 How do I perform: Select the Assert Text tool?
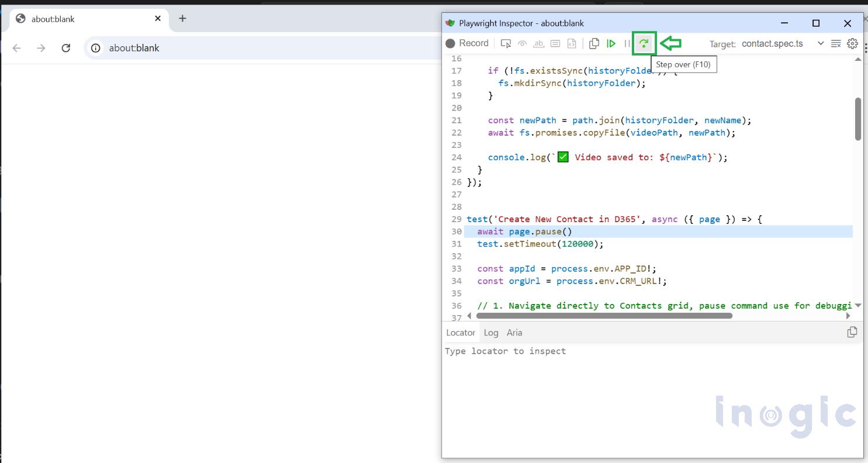tap(538, 43)
